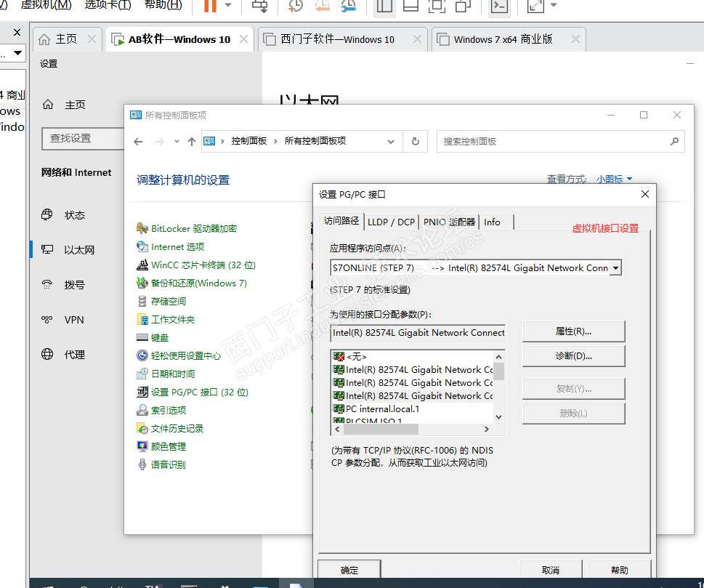The height and width of the screenshot is (588, 704).
Task: Click the VMware pause button in toolbar
Action: tap(210, 5)
